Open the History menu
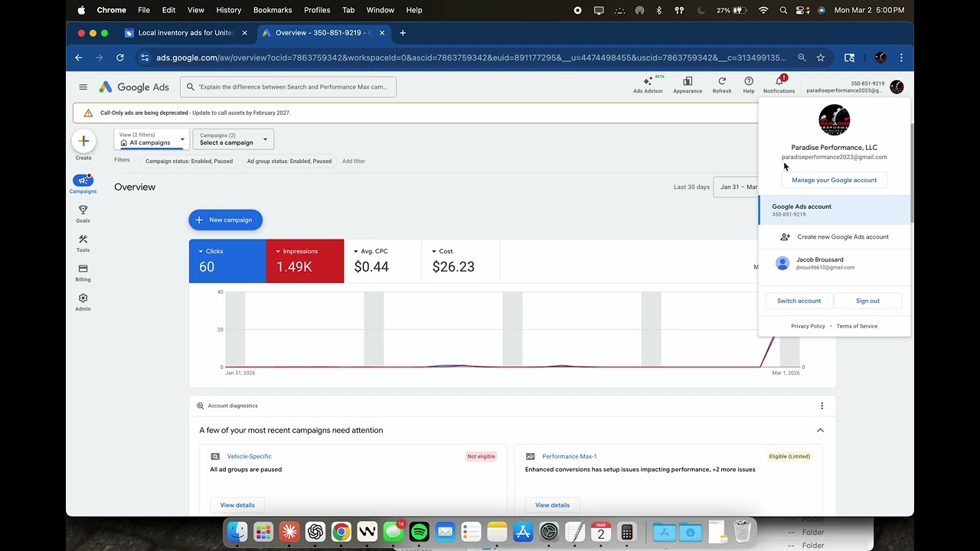The height and width of the screenshot is (551, 980). tap(229, 10)
